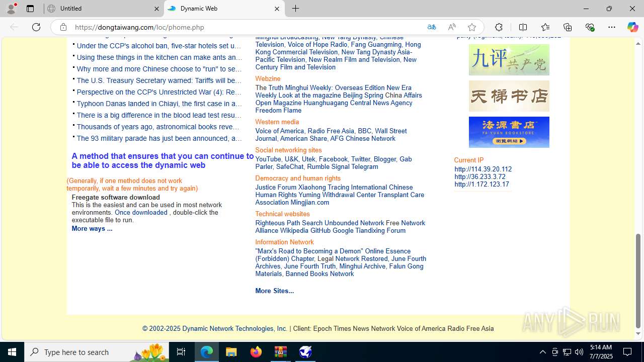View site information lock icon
This screenshot has width=644, height=362.
click(63, 27)
